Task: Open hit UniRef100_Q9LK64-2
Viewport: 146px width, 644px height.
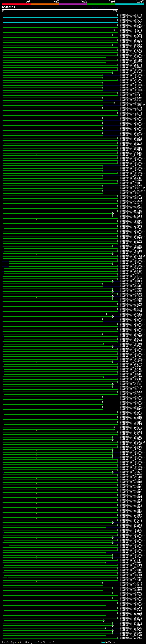Action: [133, 256]
